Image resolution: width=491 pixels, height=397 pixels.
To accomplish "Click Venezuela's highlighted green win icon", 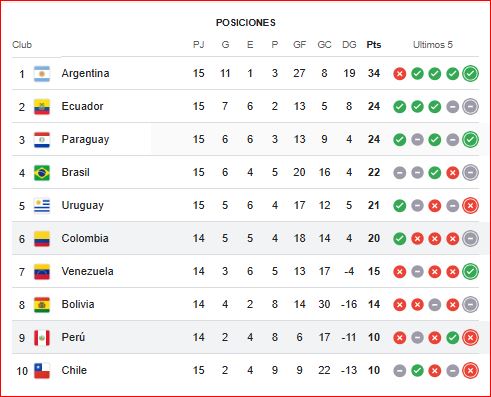I will click(x=470, y=272).
